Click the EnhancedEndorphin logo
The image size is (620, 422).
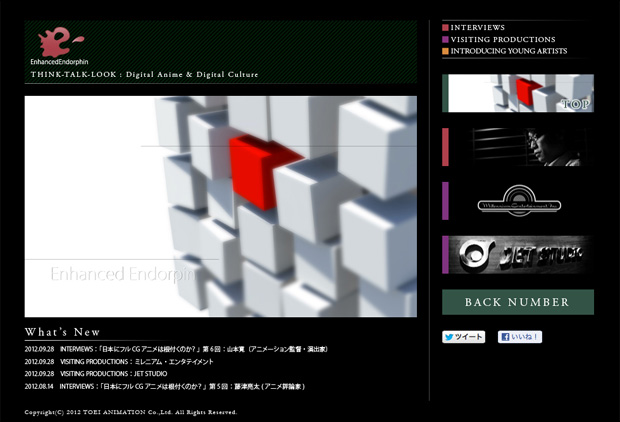(59, 46)
